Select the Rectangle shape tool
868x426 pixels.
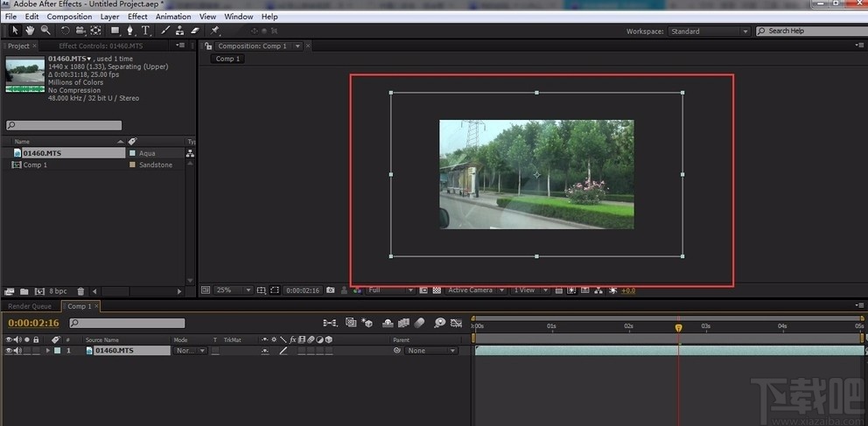point(115,31)
